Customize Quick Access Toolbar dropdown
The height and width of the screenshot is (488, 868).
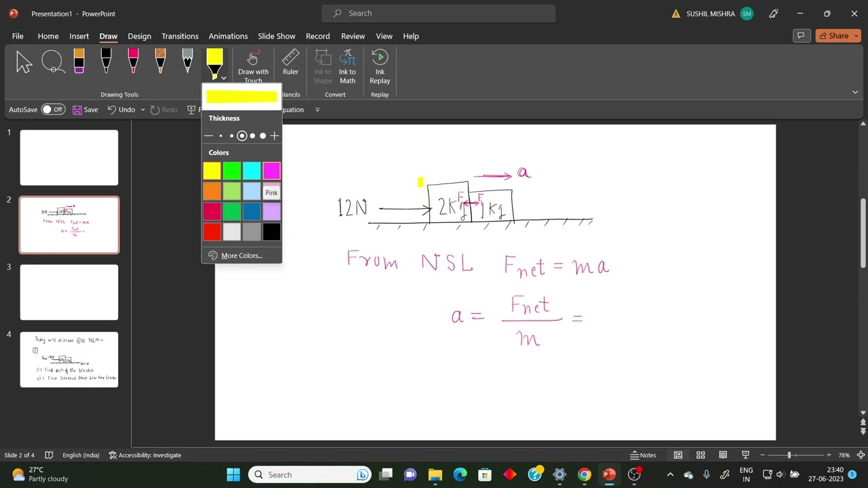coord(317,110)
